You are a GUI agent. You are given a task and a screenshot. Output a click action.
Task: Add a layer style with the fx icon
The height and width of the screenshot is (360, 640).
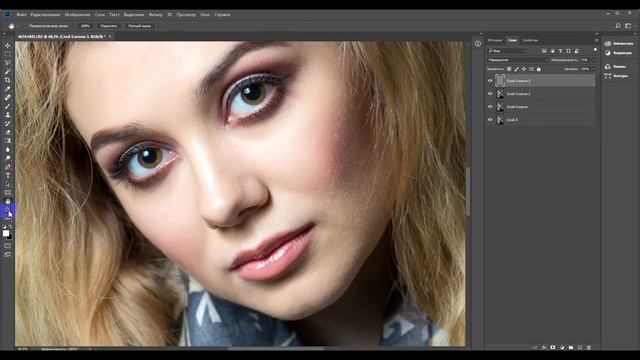click(x=544, y=347)
